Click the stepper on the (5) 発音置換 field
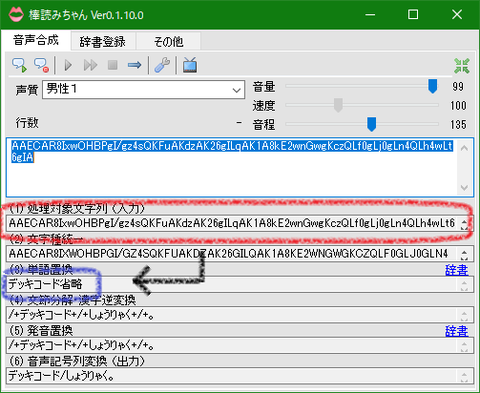 tap(464, 346)
